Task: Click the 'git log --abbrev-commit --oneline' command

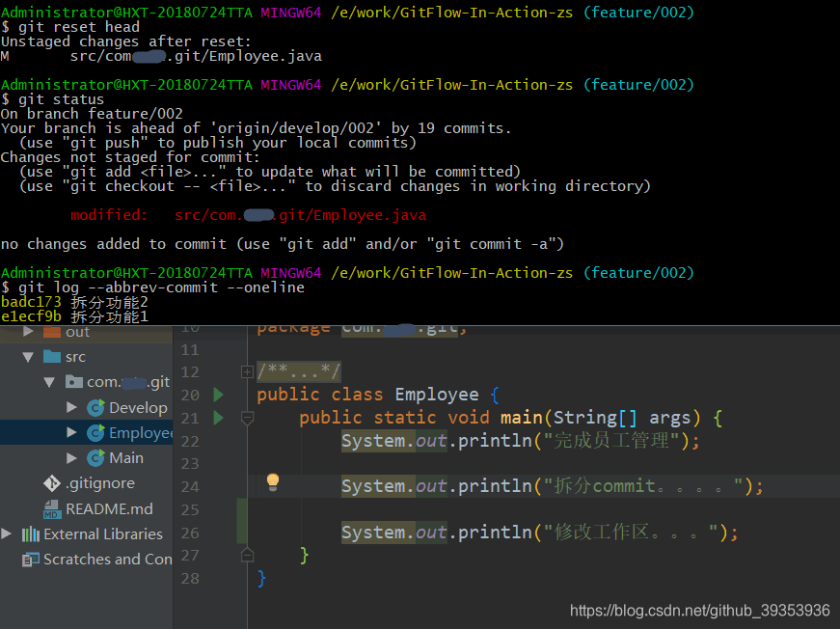Action: (161, 287)
